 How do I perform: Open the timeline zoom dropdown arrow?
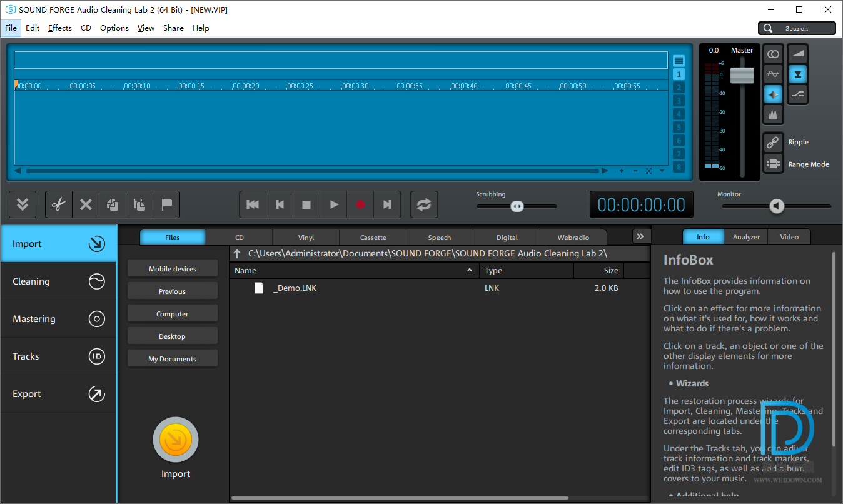tap(662, 171)
